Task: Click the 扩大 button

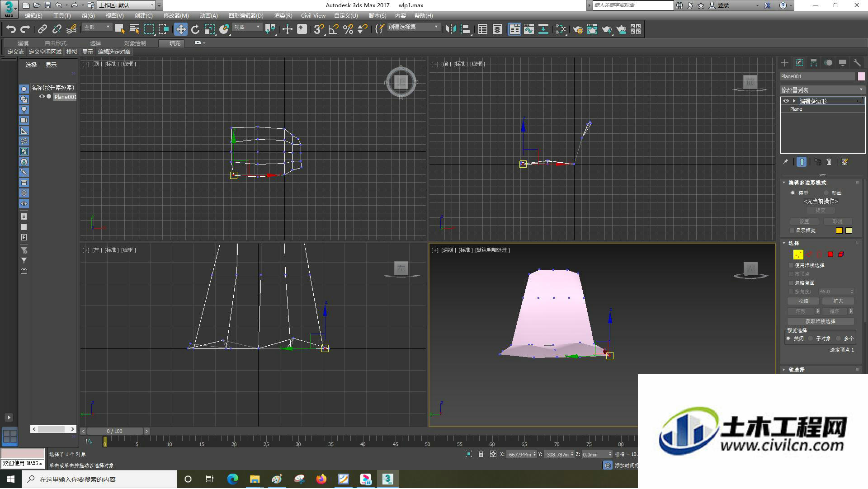Action: pos(838,301)
